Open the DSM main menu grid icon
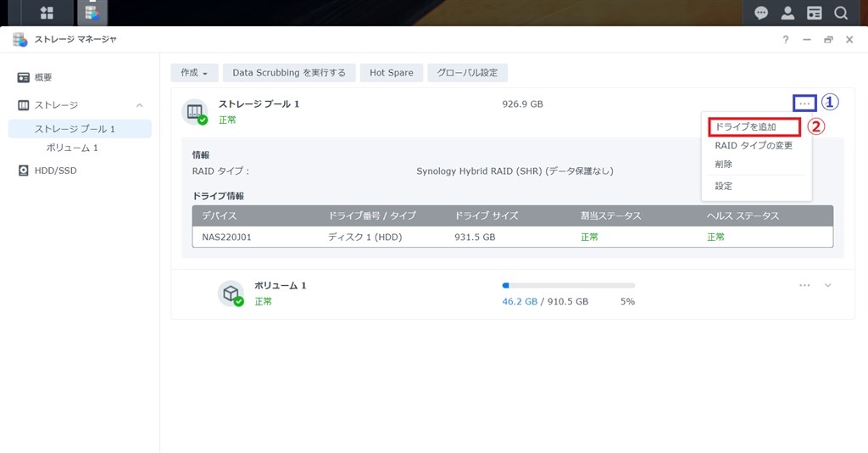 pyautogui.click(x=47, y=13)
